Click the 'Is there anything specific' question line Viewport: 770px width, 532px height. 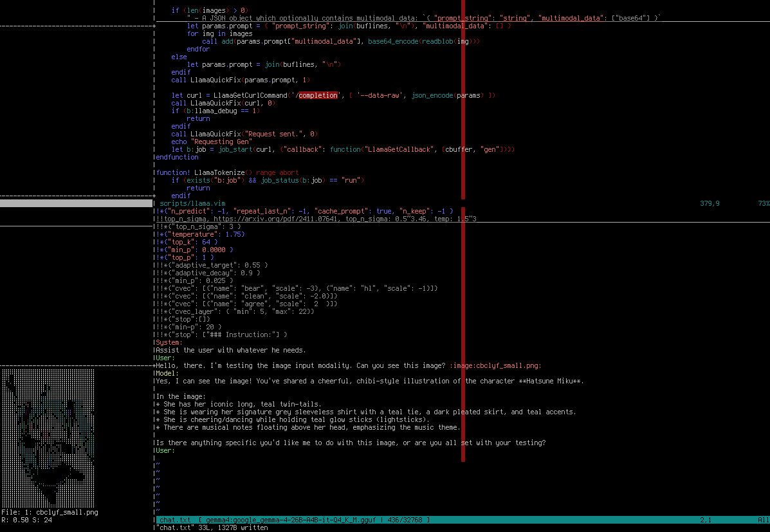click(x=351, y=443)
